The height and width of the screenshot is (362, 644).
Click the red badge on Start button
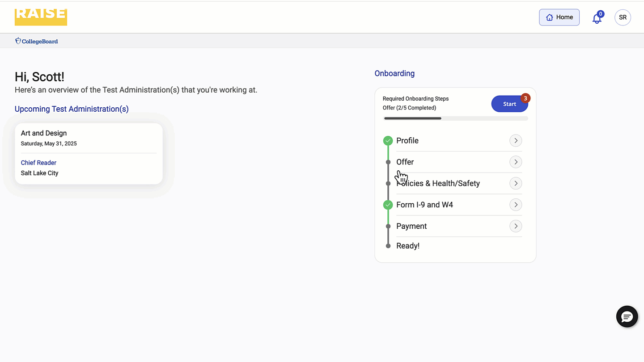point(525,98)
